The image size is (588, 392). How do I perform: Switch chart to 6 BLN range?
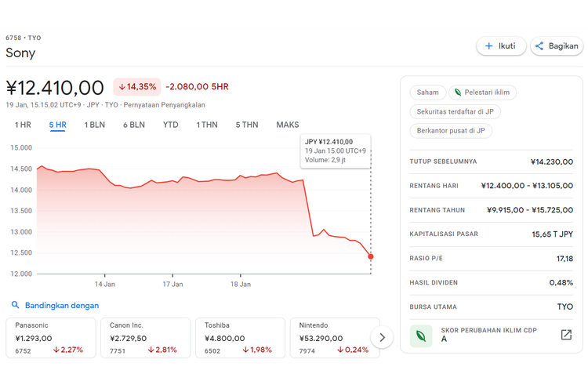tap(133, 125)
